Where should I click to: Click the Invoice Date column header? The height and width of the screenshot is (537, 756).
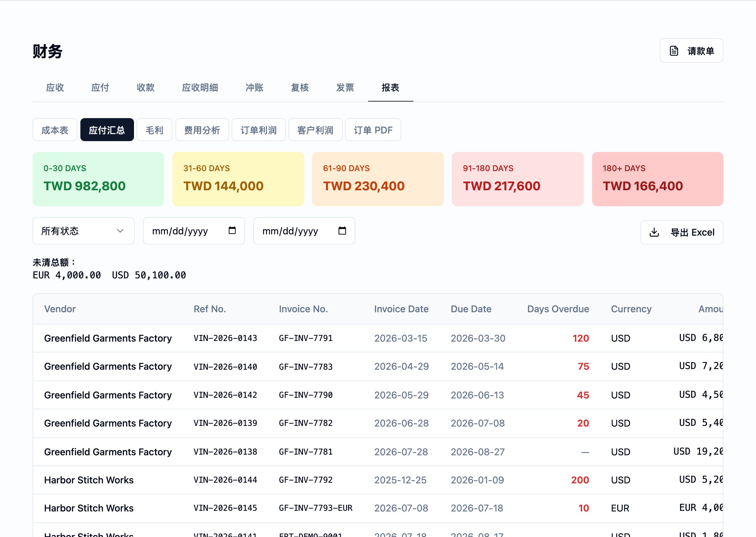pos(401,309)
